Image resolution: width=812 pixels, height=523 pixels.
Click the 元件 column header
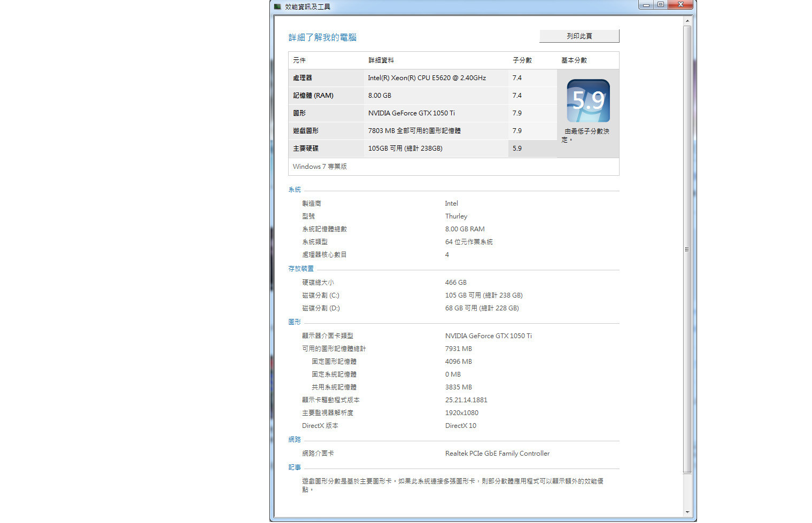[299, 60]
